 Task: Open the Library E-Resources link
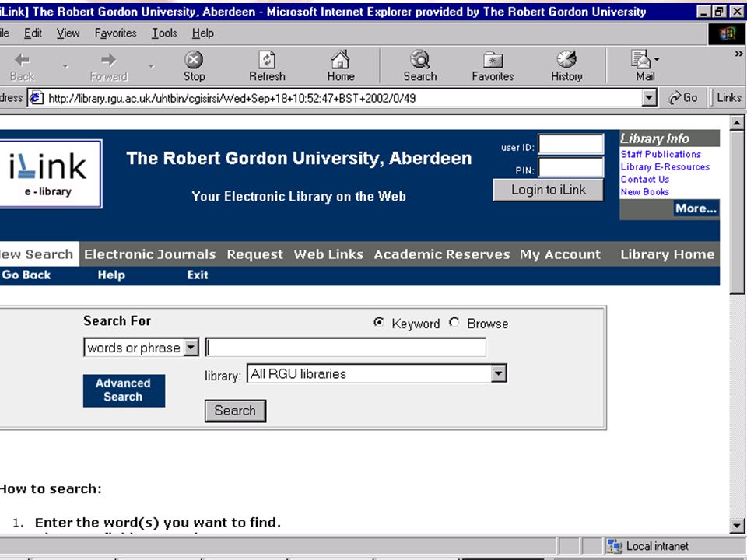(665, 166)
